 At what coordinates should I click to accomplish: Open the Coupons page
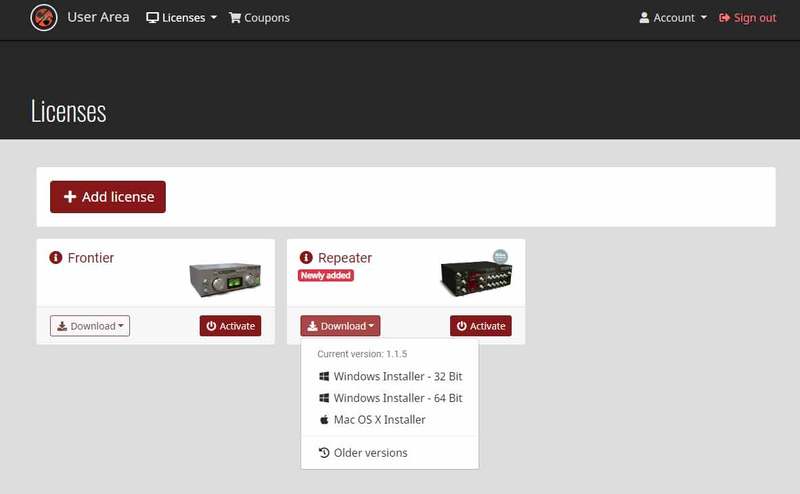[259, 18]
